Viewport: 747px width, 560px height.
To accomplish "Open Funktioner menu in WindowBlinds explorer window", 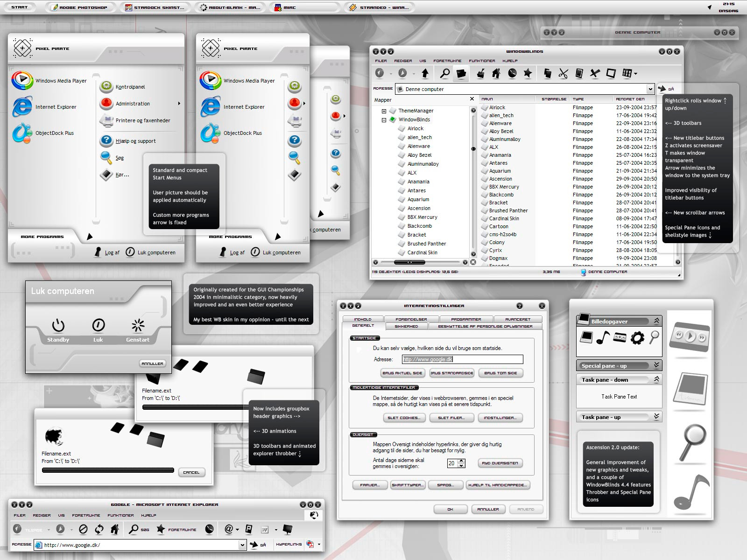I will coord(482,61).
